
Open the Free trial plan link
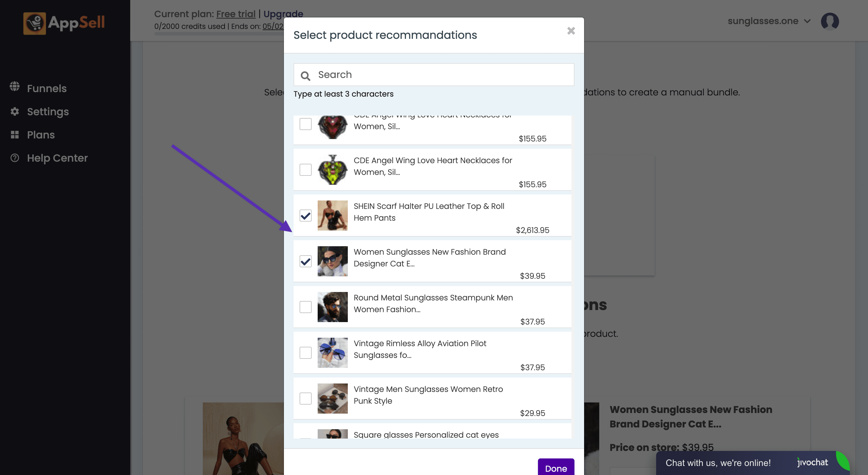click(235, 14)
